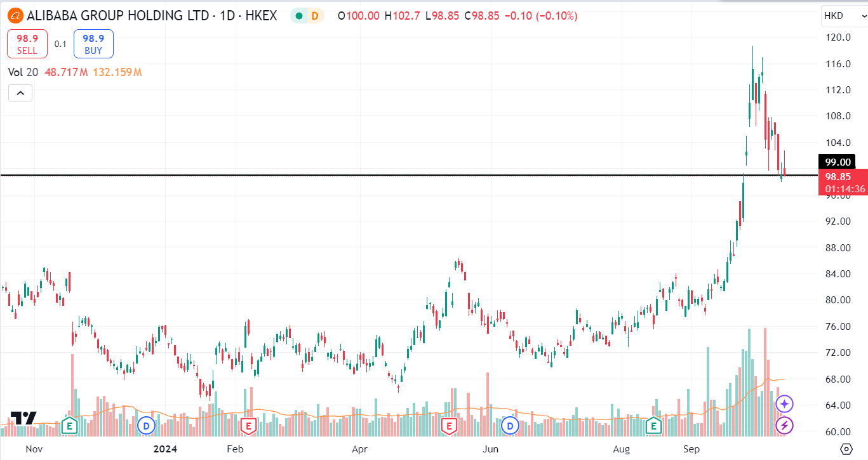Click the Sep time axis label
Screen dimensions: 868x460
point(691,449)
